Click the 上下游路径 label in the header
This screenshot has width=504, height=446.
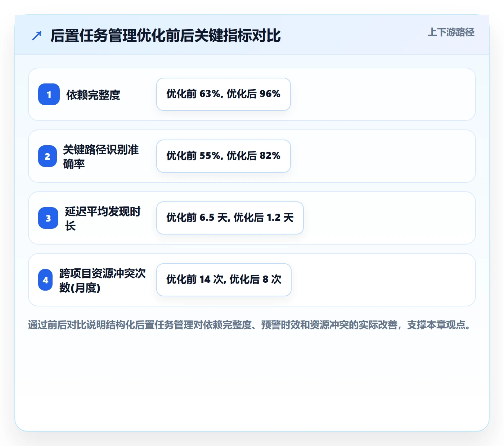pyautogui.click(x=451, y=32)
